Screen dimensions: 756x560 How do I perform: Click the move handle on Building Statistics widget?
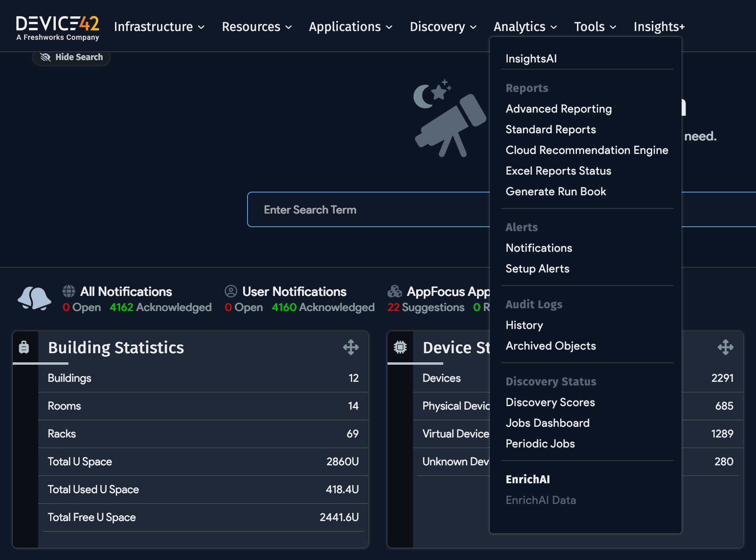(351, 347)
